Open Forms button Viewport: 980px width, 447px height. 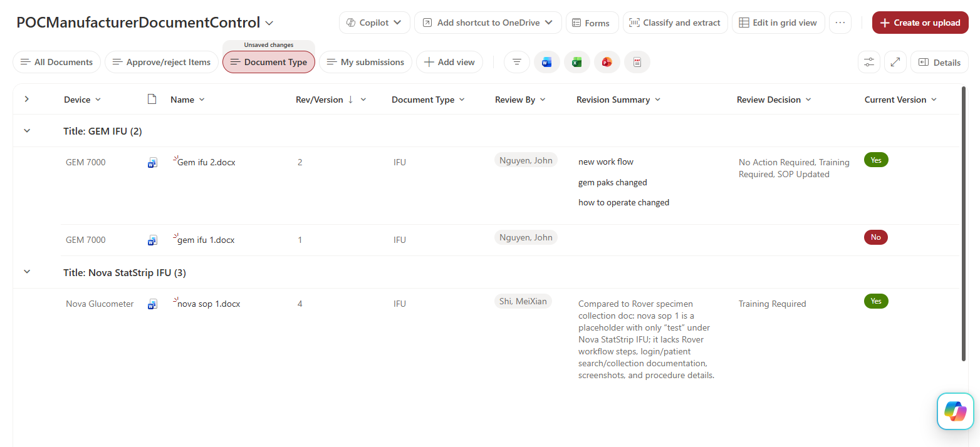click(x=592, y=23)
